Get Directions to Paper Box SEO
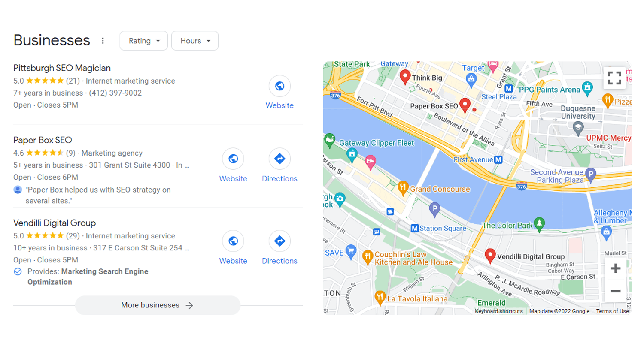The width and height of the screenshot is (644, 343). pyautogui.click(x=279, y=159)
